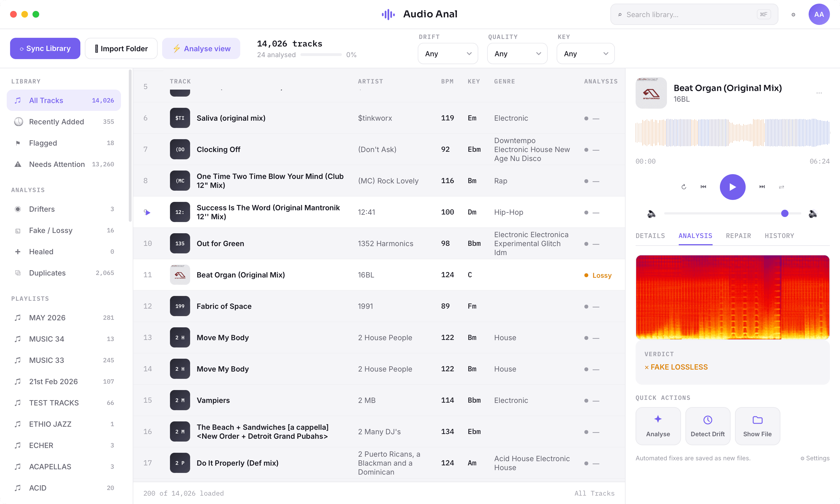Open the MAY 2026 playlist
Viewport: 840px width, 504px height.
(x=64, y=318)
